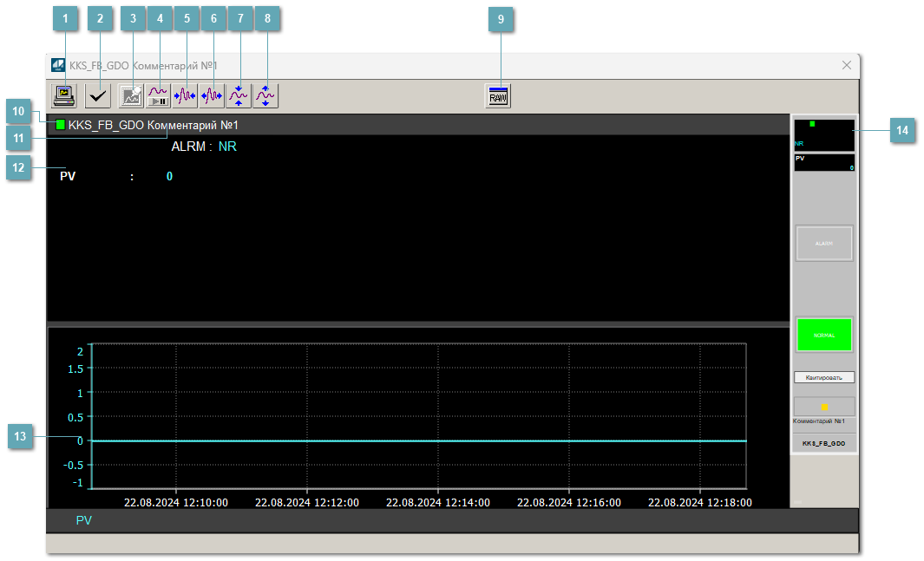Click the faceplate mini status preview thumbnail

[823, 134]
